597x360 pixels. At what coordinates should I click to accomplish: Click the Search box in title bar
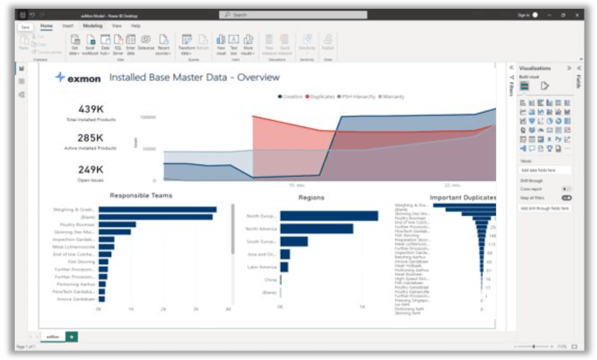coord(293,15)
